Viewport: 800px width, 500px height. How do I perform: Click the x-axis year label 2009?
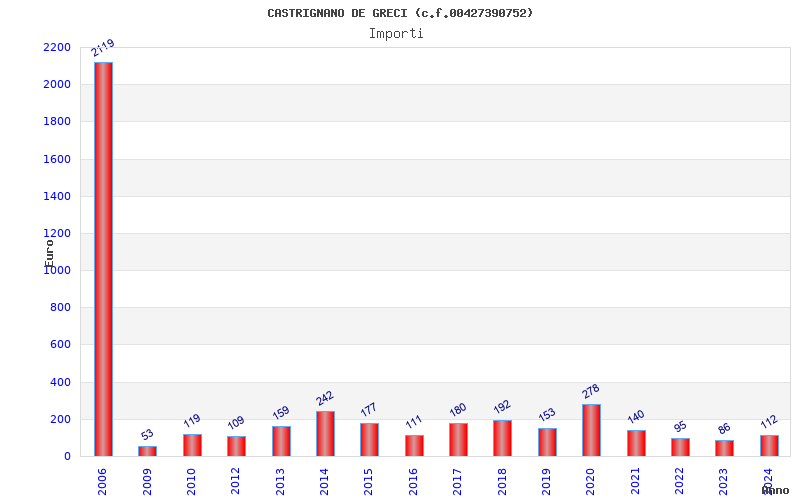coord(147,482)
